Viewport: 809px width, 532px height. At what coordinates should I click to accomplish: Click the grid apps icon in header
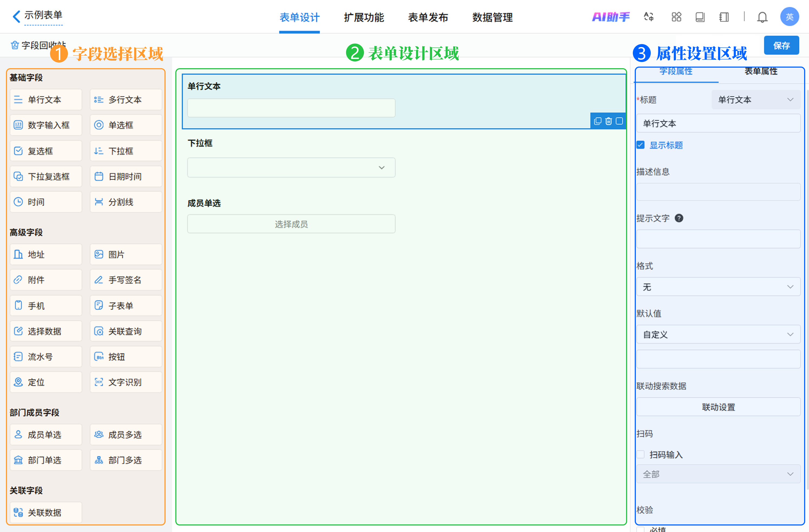(x=676, y=17)
